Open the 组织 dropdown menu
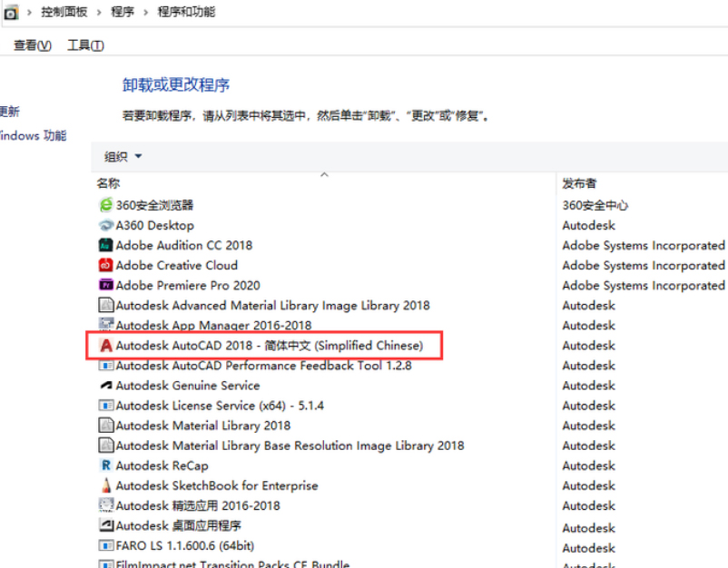Image resolution: width=728 pixels, height=568 pixels. 123,157
